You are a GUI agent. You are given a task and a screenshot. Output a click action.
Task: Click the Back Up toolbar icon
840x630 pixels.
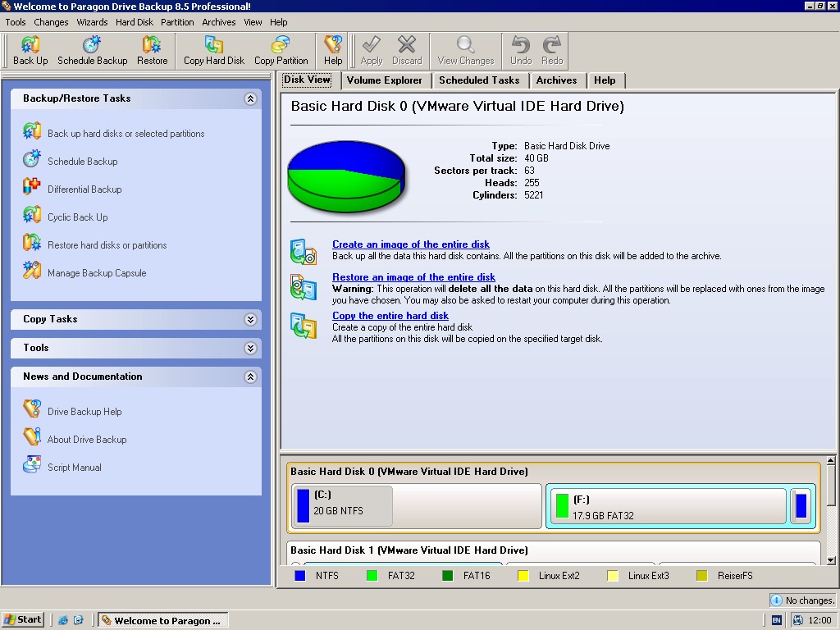30,44
